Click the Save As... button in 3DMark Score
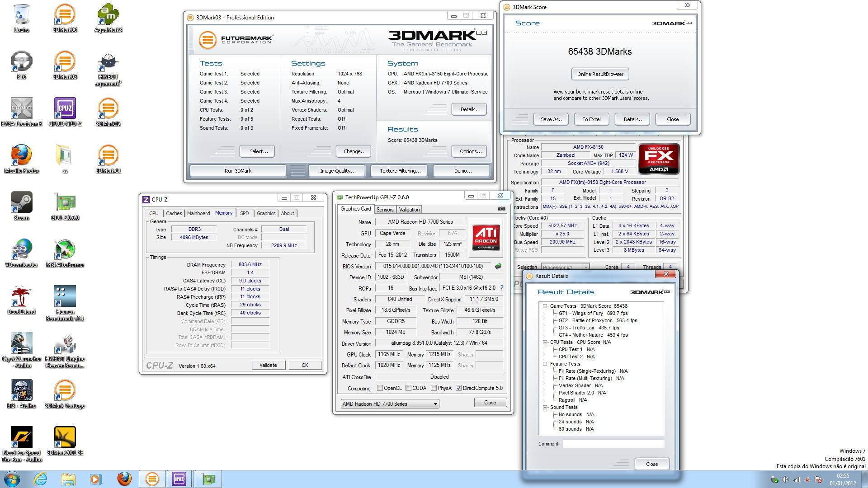The image size is (868, 488). point(552,119)
